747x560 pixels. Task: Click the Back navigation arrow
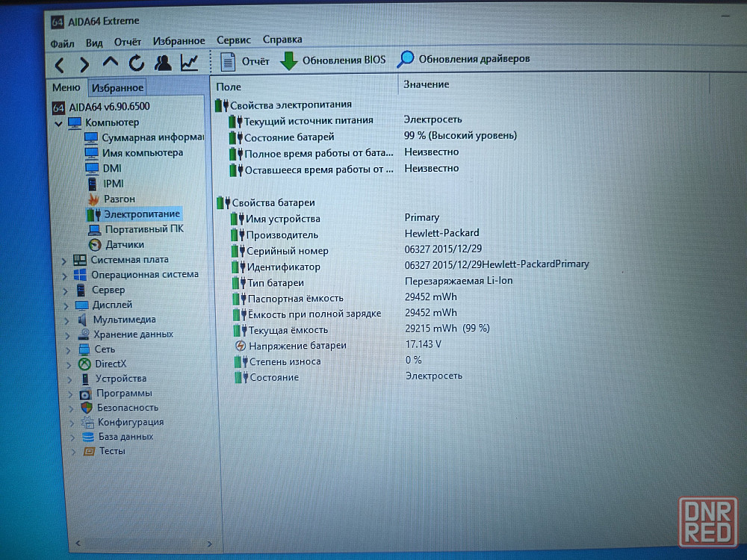(x=60, y=64)
